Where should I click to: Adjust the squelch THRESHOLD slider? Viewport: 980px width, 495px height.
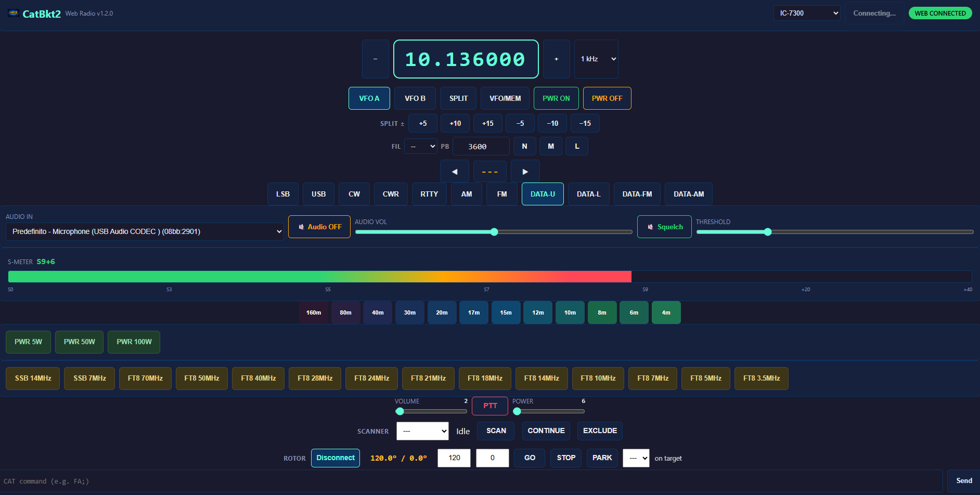pos(835,232)
